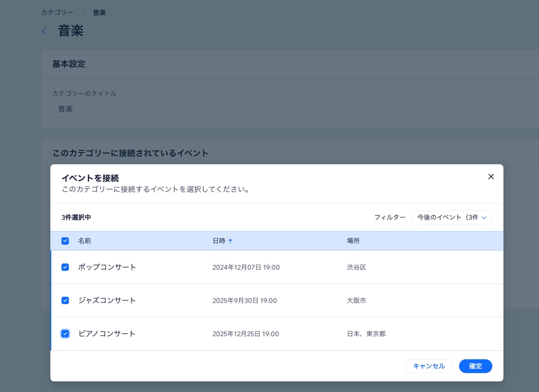Close the イベントを接続 dialog with the X icon

[491, 176]
